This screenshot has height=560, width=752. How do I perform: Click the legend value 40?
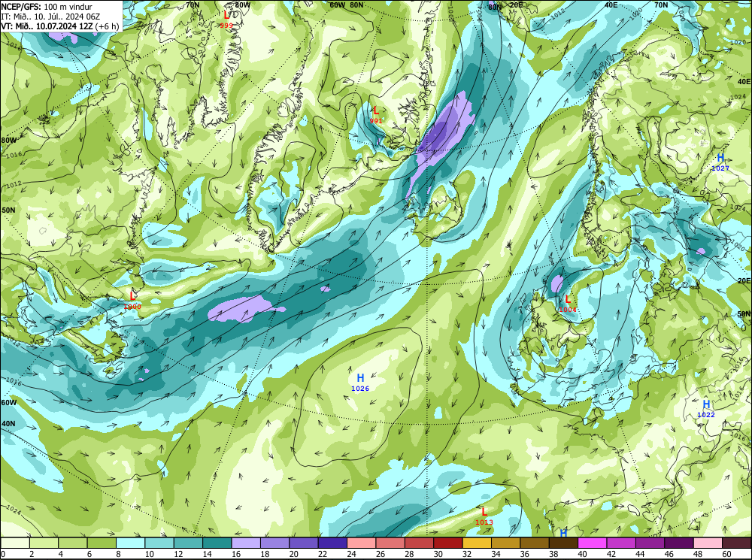point(582,554)
